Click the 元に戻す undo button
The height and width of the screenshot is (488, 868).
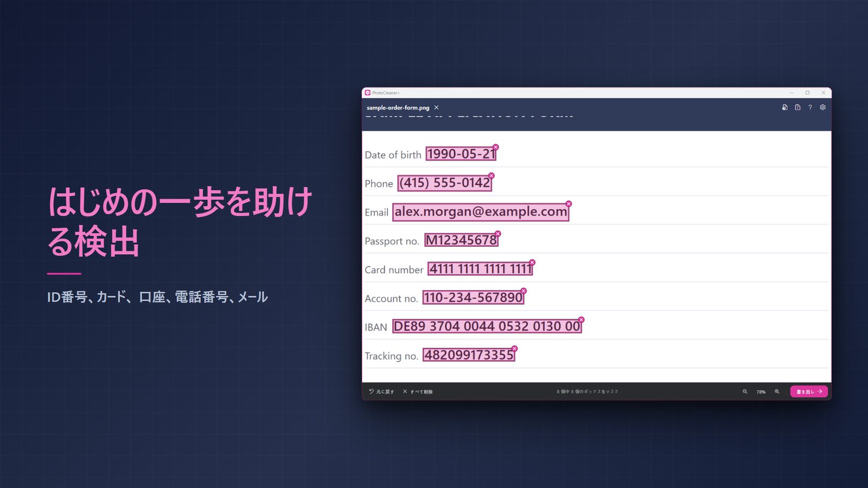tap(381, 391)
